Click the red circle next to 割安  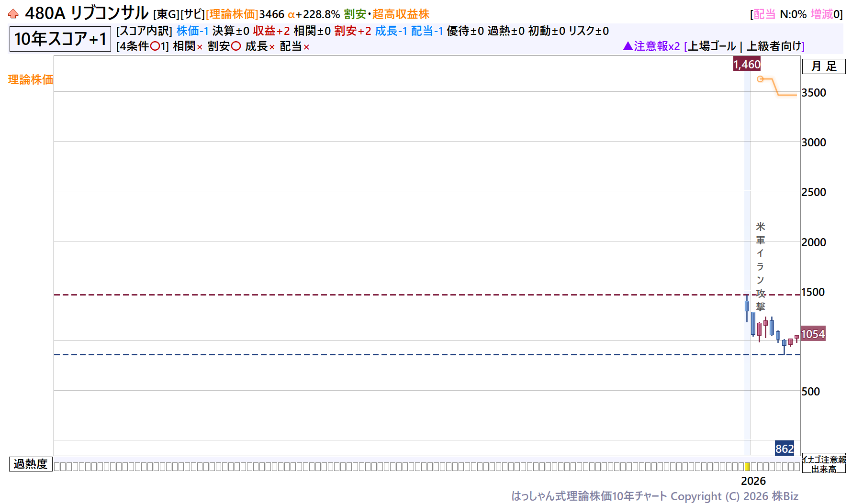(x=236, y=46)
